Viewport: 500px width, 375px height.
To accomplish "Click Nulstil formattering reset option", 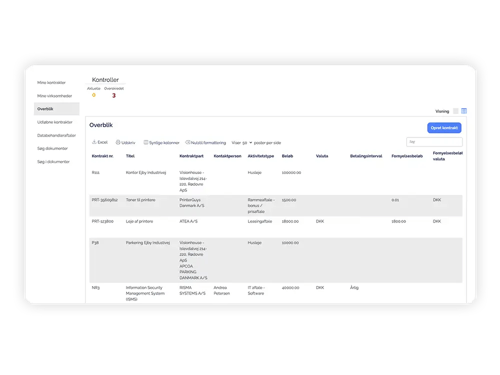I will tap(206, 143).
